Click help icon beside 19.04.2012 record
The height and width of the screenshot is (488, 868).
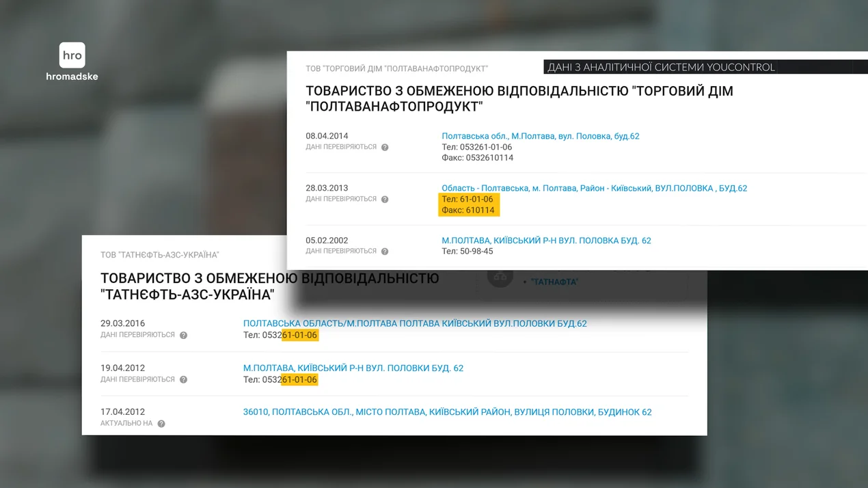183,379
